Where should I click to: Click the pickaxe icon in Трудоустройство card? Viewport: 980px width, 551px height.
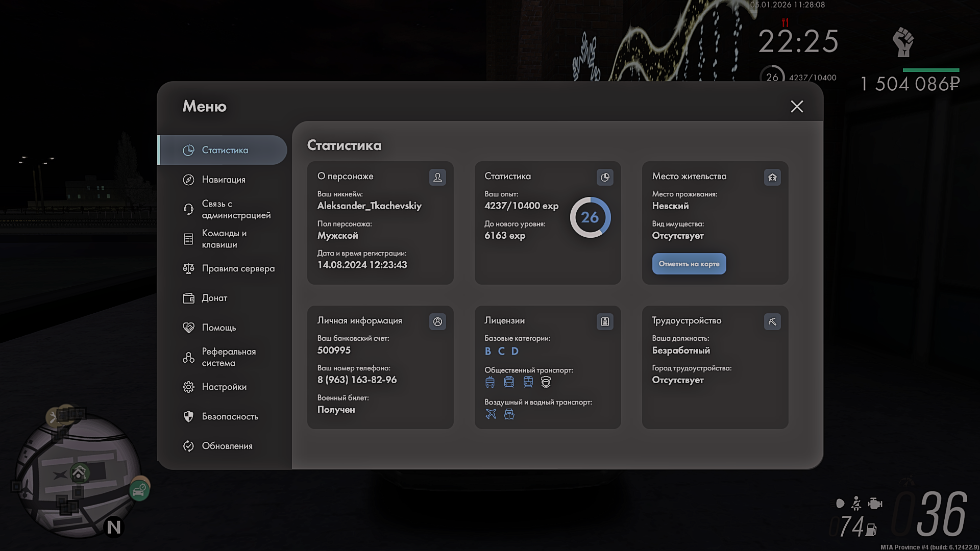coord(772,321)
